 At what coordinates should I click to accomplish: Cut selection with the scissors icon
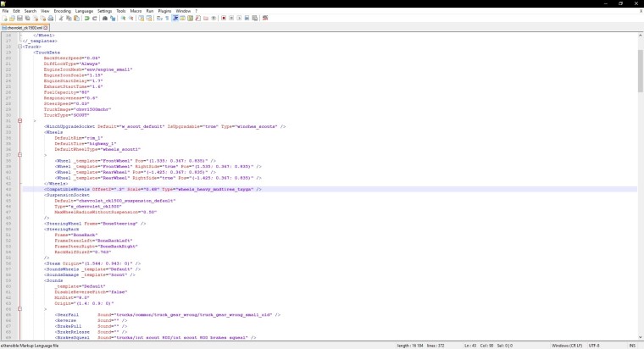point(60,18)
